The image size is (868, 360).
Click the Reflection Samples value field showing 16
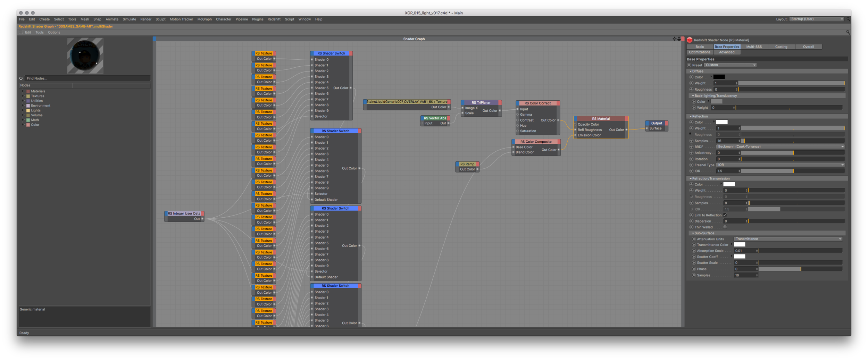click(x=728, y=141)
